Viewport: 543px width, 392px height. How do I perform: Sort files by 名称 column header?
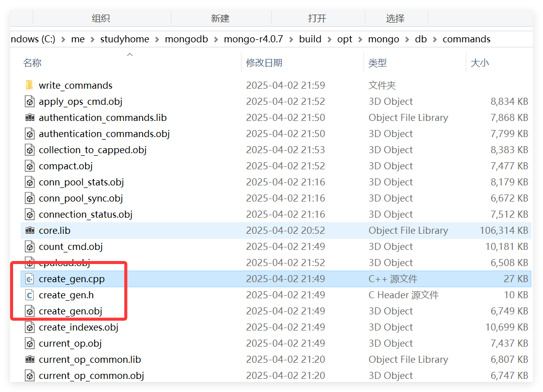coord(32,62)
